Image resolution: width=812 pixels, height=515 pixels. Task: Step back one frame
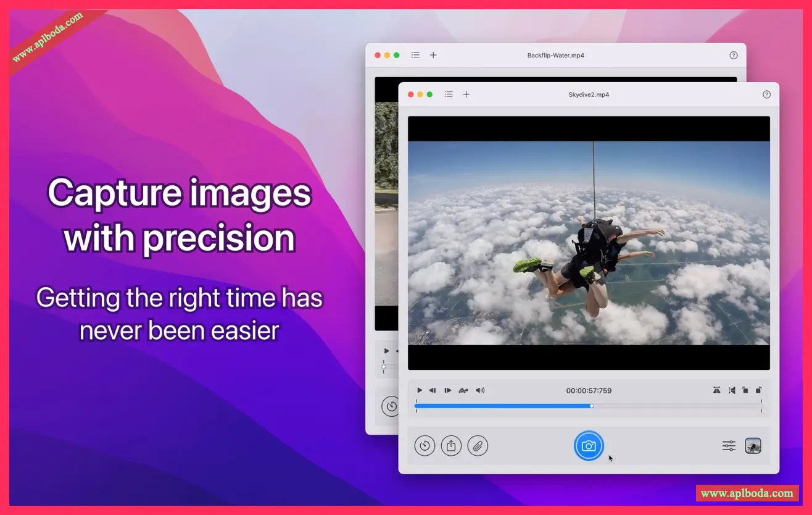[x=433, y=390]
